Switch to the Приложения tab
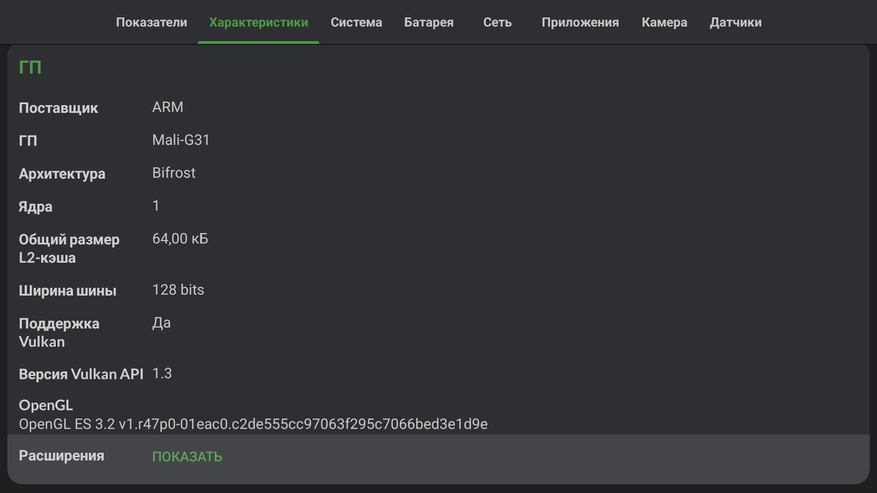The height and width of the screenshot is (493, 877). click(x=580, y=22)
